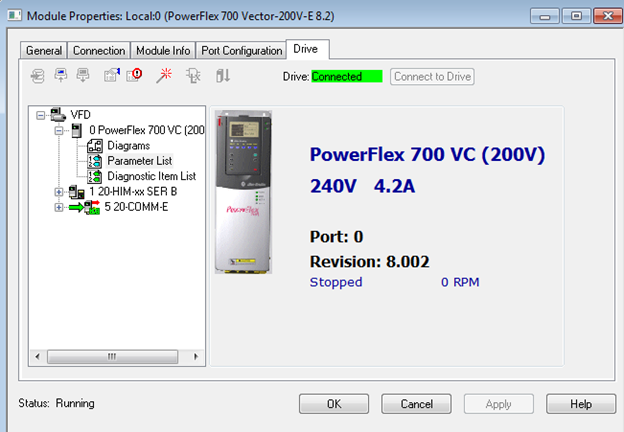Click the PowerFlex 700 VC drive icon
This screenshot has width=624, height=432.
76,130
